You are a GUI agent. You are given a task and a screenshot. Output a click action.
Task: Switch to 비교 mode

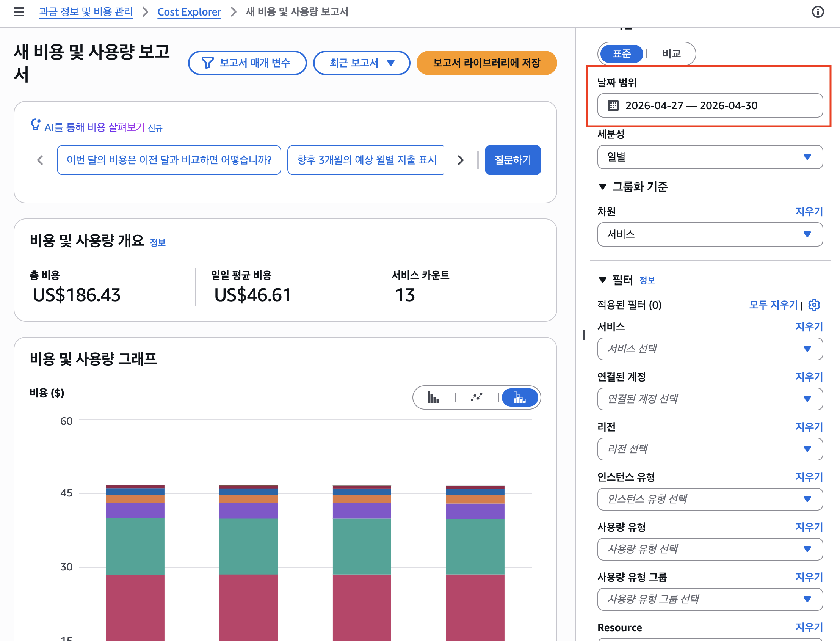671,53
